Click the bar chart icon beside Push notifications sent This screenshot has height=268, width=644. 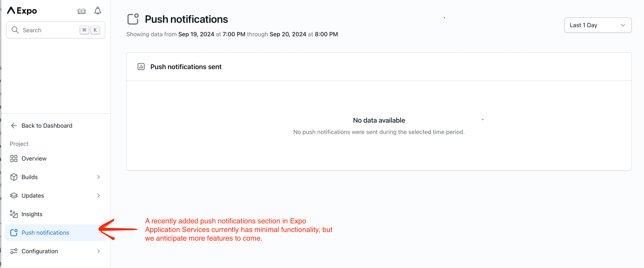point(141,67)
